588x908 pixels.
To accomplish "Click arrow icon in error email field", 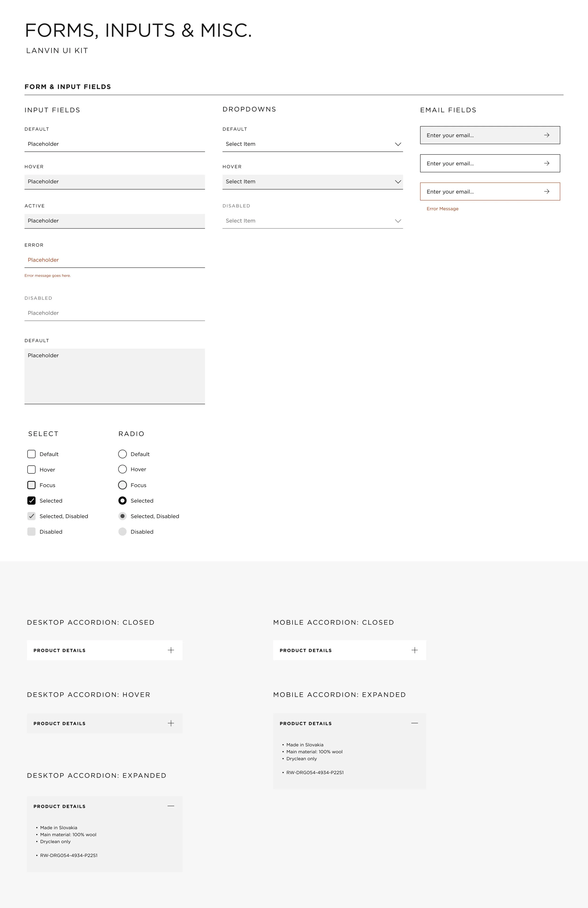I will coord(546,191).
